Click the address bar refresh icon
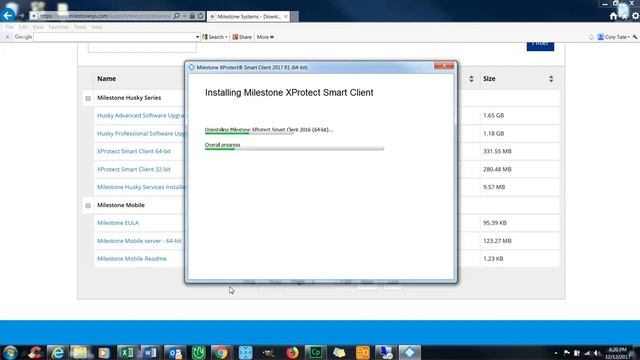640x360 pixels. tap(200, 16)
